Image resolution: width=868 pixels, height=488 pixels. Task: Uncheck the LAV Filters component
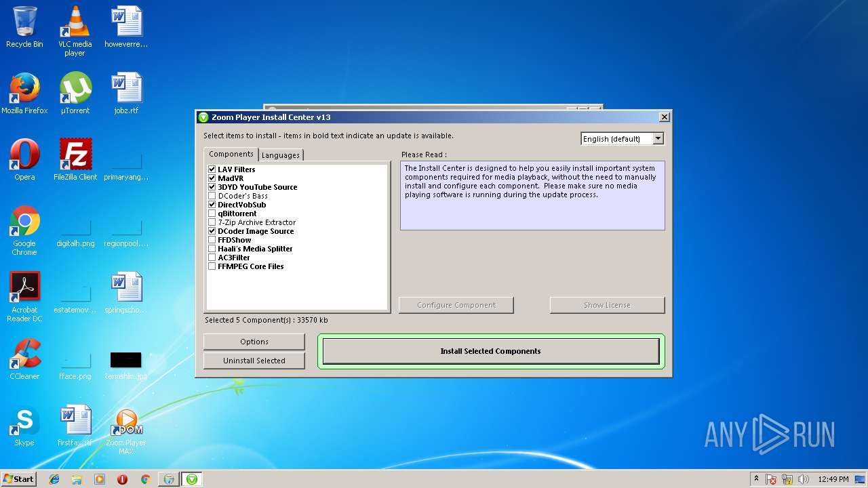tap(212, 169)
